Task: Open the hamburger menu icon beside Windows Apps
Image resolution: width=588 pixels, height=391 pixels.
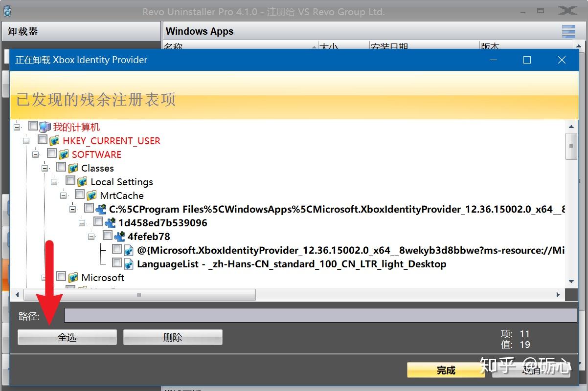Action: coord(568,31)
